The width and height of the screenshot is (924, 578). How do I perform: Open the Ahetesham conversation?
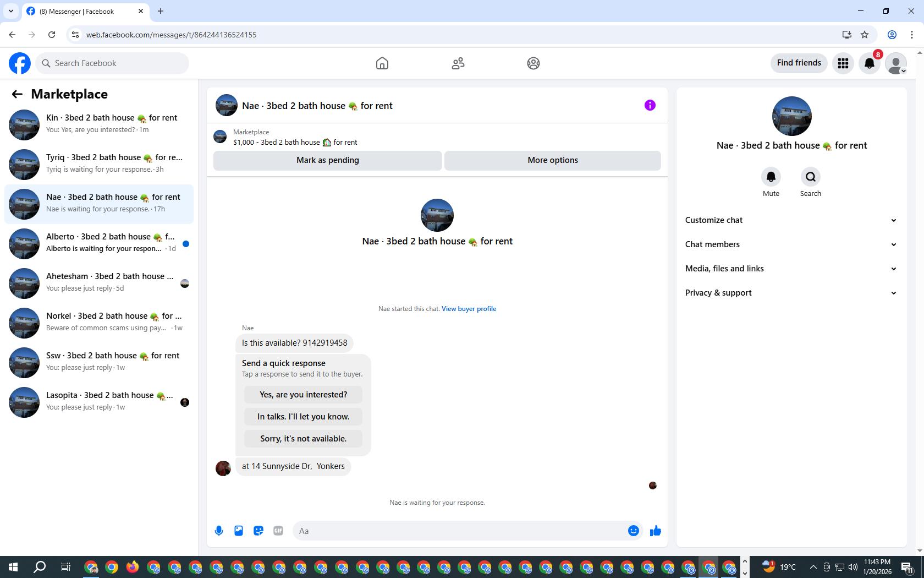(99, 283)
